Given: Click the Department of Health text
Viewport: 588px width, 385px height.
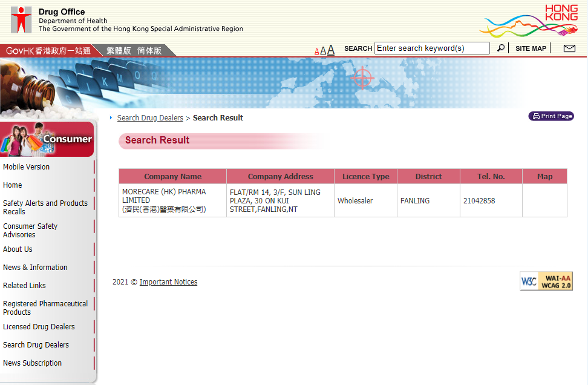Looking at the screenshot, I should click(73, 21).
